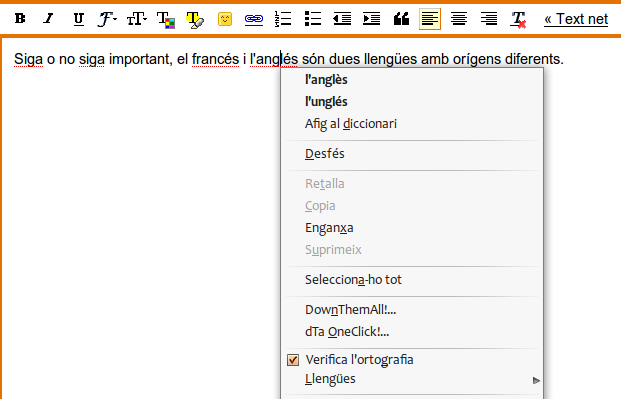This screenshot has width=621, height=399.
Task: Decrease the paragraph indent
Action: click(342, 19)
